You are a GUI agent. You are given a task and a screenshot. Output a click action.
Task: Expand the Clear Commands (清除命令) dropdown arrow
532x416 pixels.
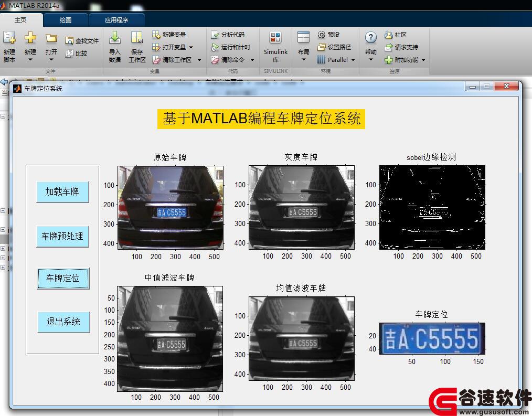coord(252,60)
